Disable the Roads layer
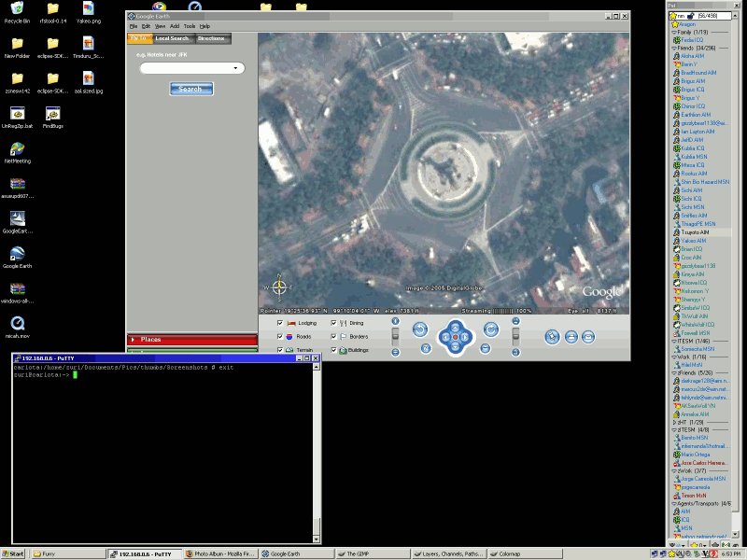Image resolution: width=747 pixels, height=560 pixels. point(279,336)
